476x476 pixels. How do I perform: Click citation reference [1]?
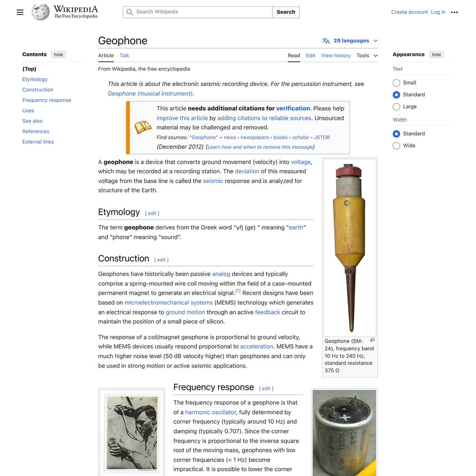[238, 291]
